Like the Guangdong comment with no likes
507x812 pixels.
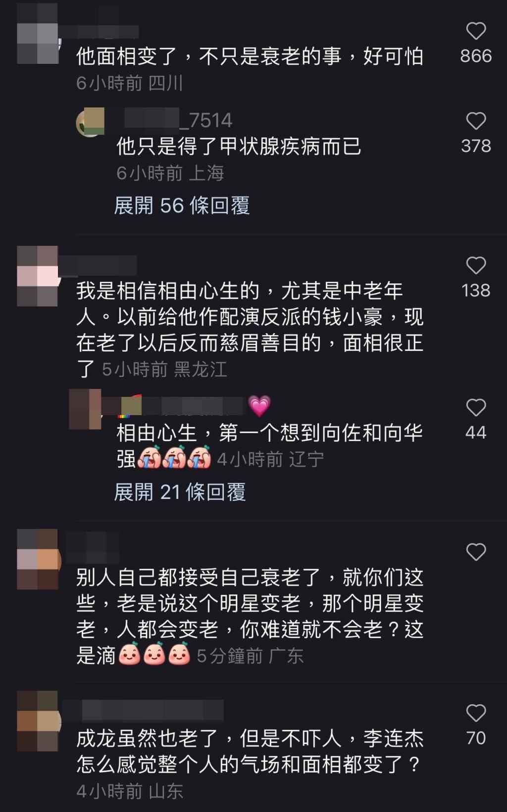(476, 552)
